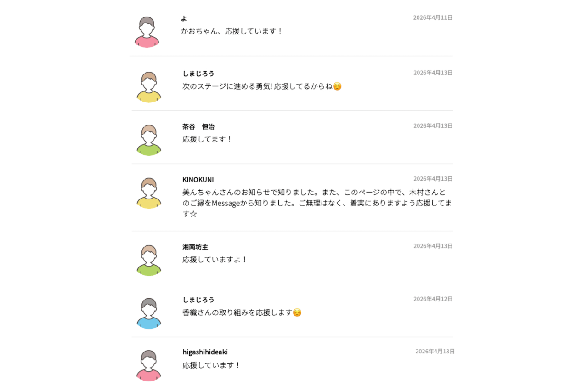This screenshot has width=588, height=392.
Task: Click しまじろう's avatar on the 次のステージ comment
Action: click(x=149, y=87)
